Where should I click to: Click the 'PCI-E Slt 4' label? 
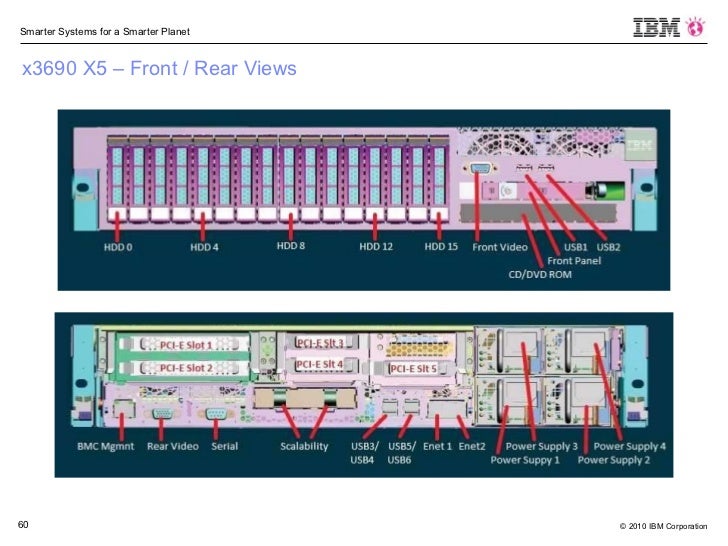tap(320, 364)
